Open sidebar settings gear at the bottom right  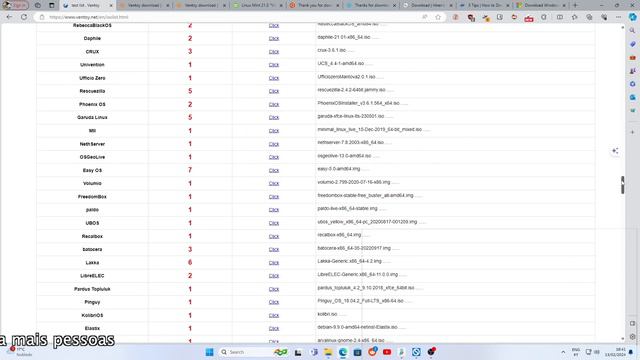click(632, 337)
